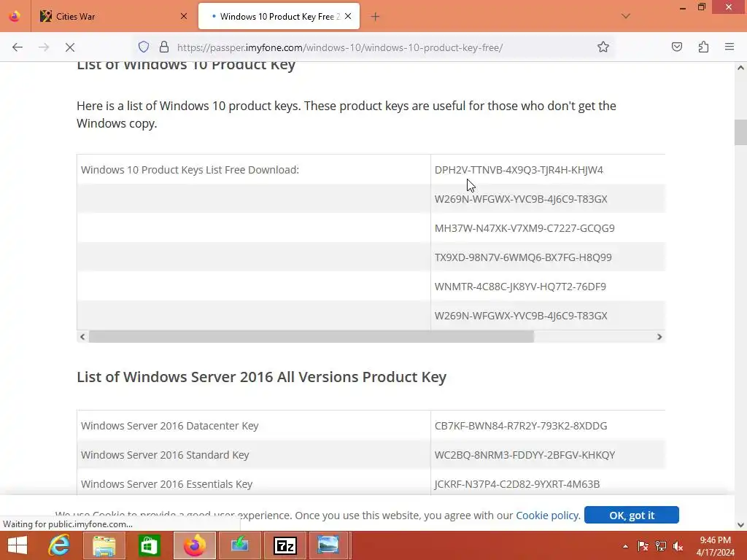Screen dimensions: 747x560
Task: Save page to Pocket
Action: [x=677, y=47]
